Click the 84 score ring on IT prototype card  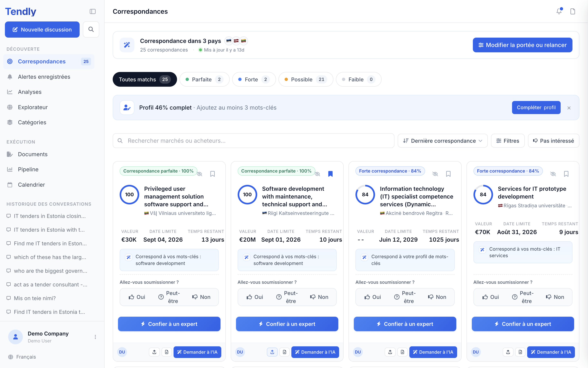coord(483,194)
